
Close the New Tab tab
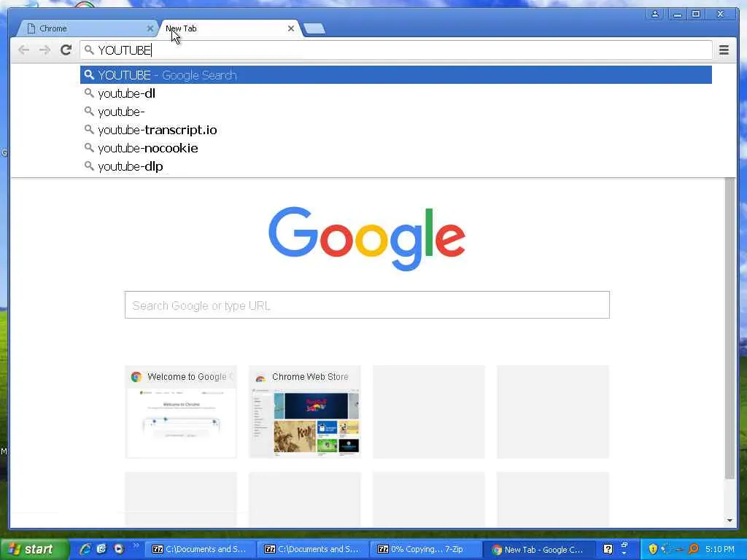pyautogui.click(x=290, y=28)
